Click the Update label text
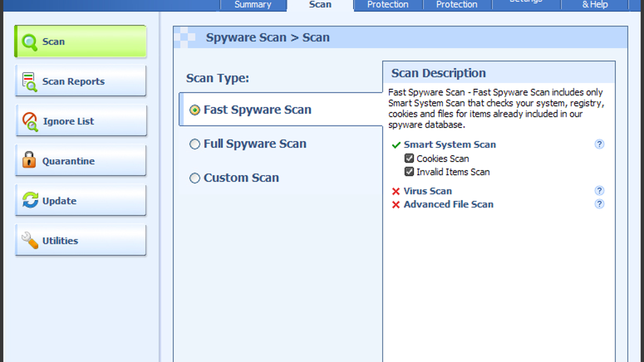The image size is (644, 362). pyautogui.click(x=59, y=201)
